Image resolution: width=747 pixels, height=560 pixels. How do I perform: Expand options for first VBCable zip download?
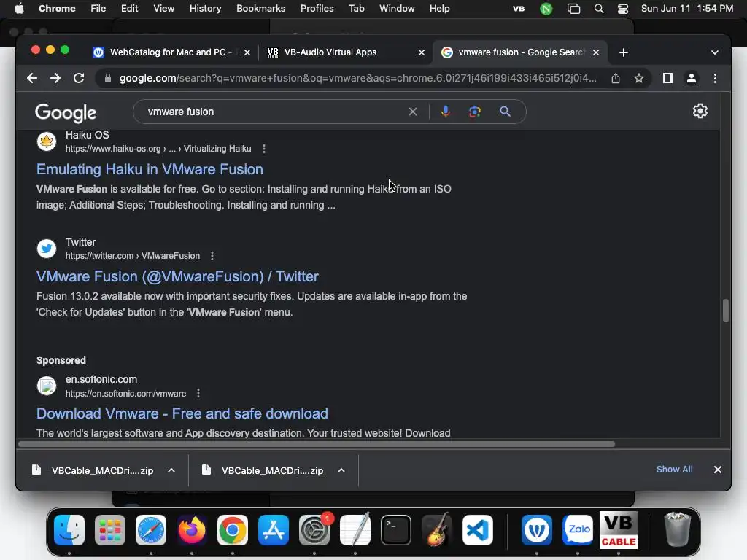click(171, 470)
